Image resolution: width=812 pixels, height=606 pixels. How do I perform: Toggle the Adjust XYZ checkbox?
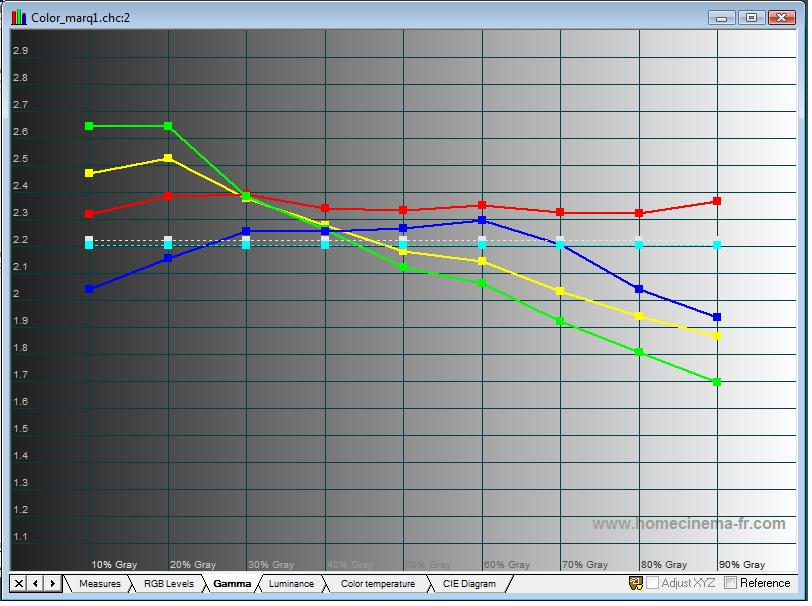click(x=652, y=583)
